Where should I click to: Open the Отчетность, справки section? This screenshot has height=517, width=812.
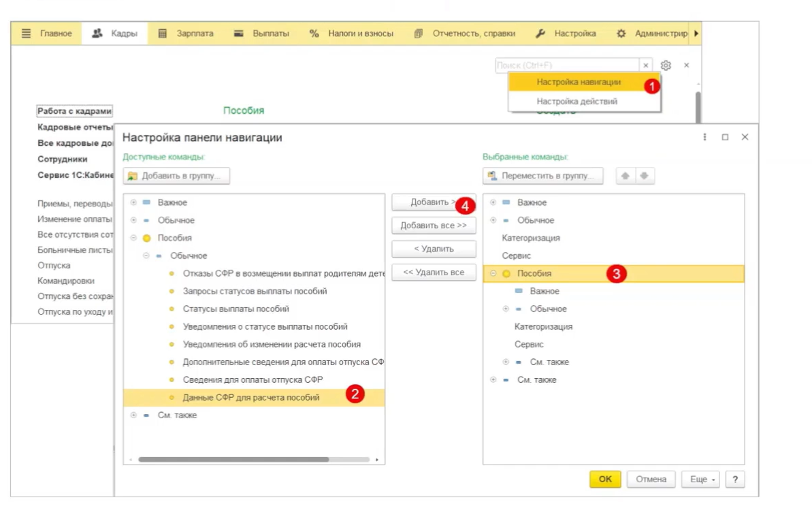coord(465,33)
